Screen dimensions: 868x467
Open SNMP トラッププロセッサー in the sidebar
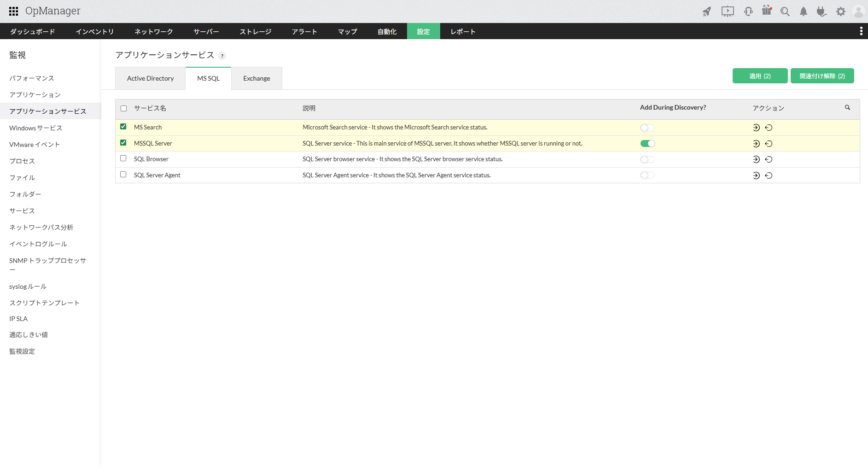pos(47,264)
